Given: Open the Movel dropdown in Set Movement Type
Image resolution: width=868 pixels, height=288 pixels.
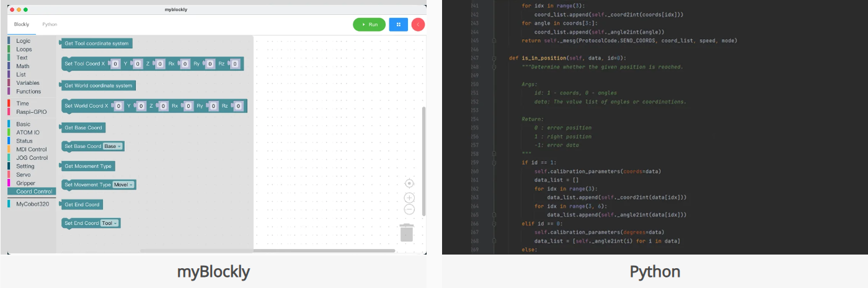Looking at the screenshot, I should point(123,185).
